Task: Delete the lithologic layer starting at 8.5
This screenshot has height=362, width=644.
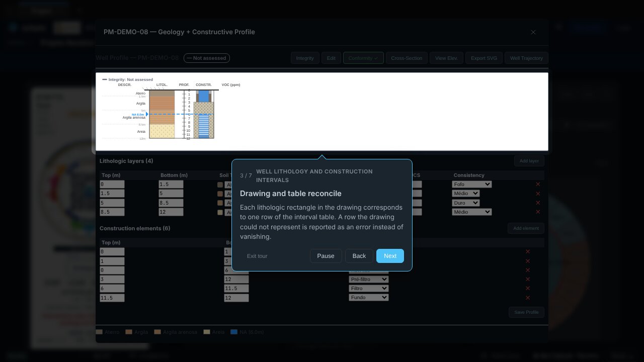Action: coord(538,212)
